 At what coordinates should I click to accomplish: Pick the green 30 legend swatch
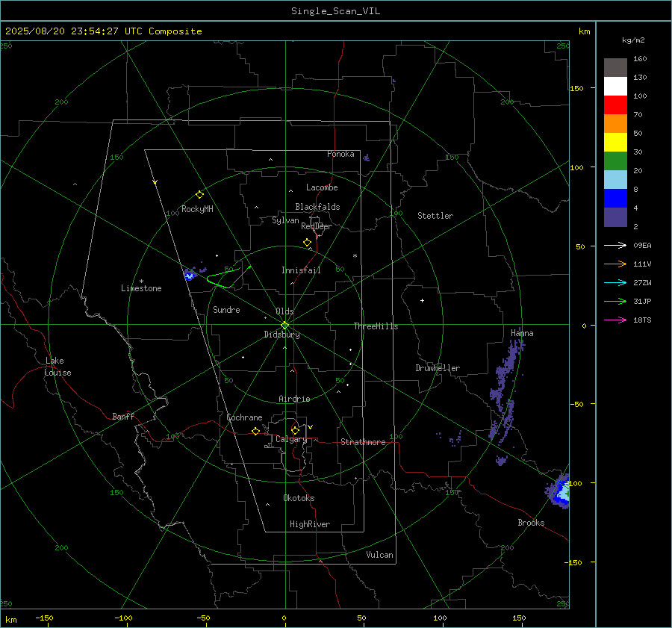(615, 161)
